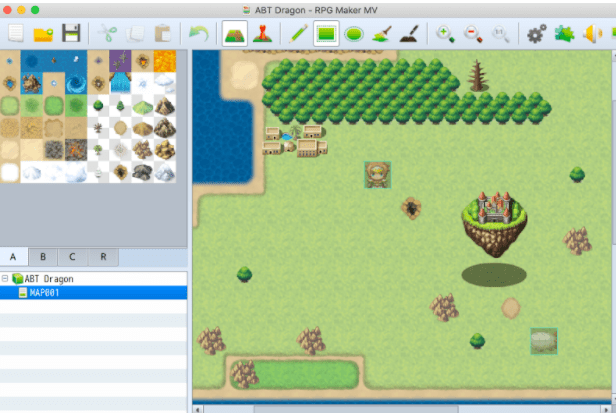Viewport: 616px width, 413px height.
Task: Select the Shadow Pen tool
Action: (x=409, y=34)
